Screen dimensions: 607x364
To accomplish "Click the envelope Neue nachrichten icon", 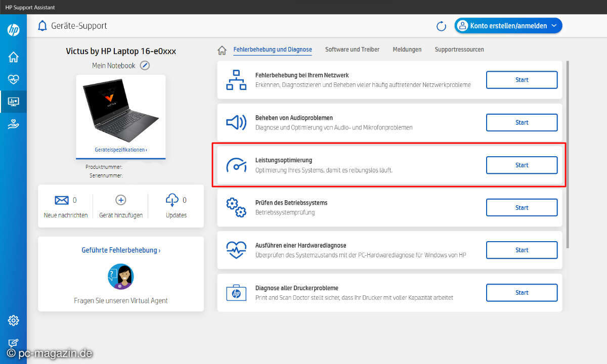I will [62, 200].
